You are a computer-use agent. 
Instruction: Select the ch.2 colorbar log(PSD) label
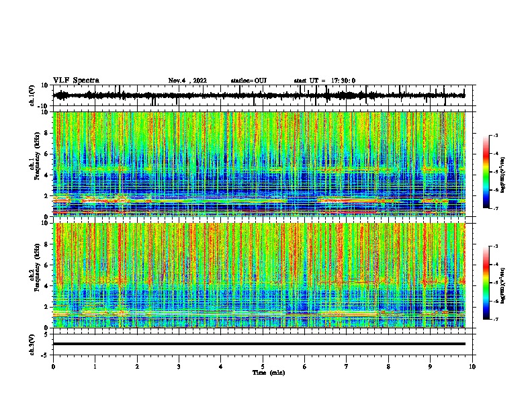click(503, 286)
